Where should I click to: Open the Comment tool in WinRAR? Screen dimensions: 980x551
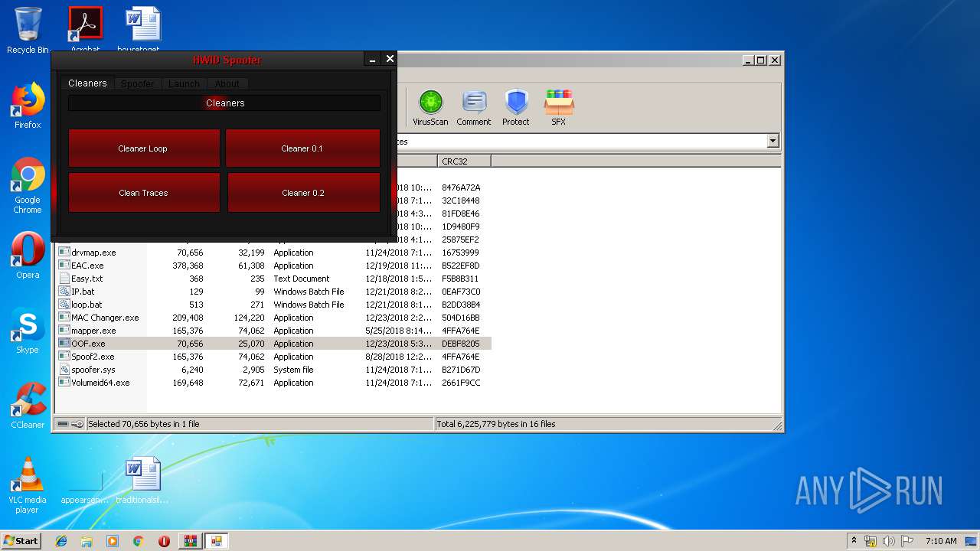[473, 108]
